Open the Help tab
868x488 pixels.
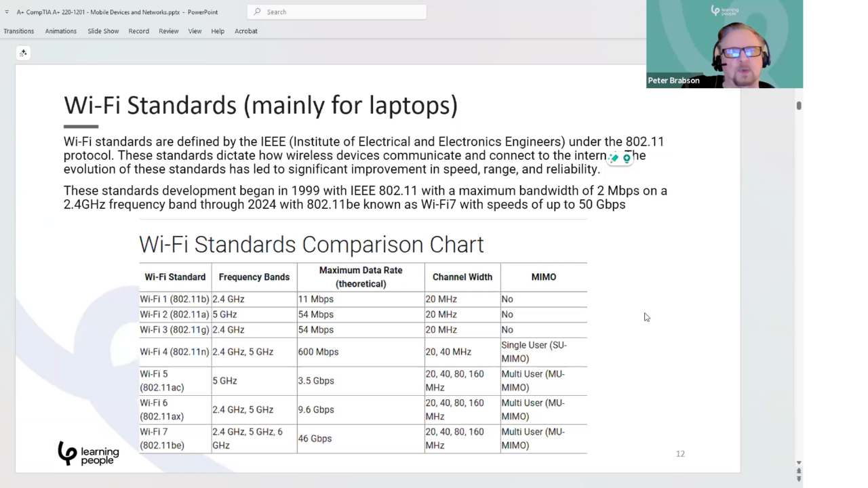pyautogui.click(x=218, y=31)
